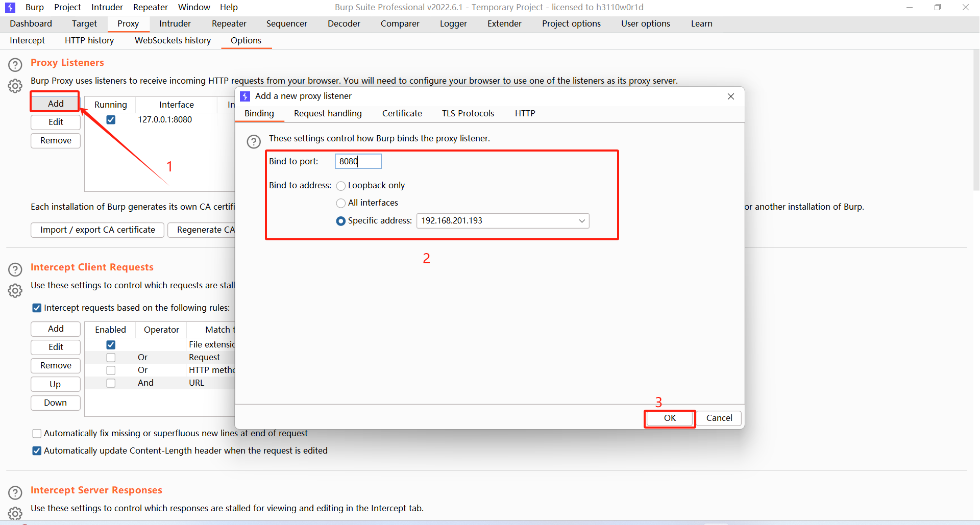Switch to the Extender tab
The height and width of the screenshot is (525, 980).
point(504,23)
